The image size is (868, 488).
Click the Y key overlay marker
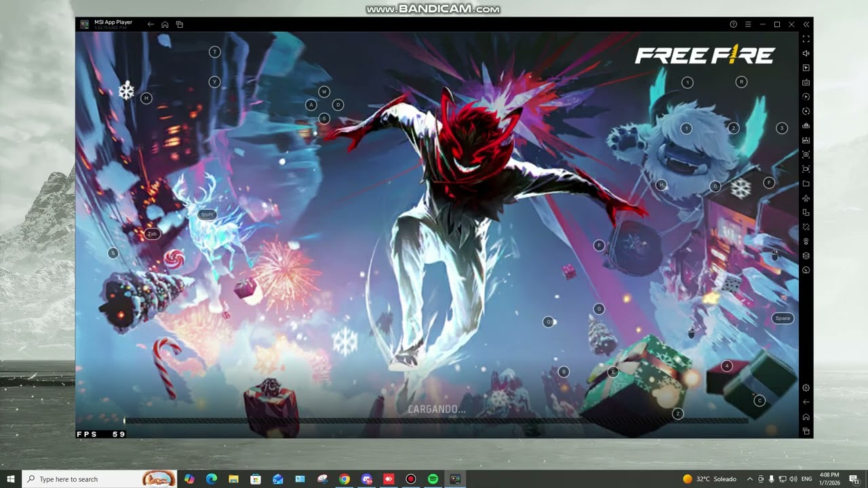tap(214, 82)
